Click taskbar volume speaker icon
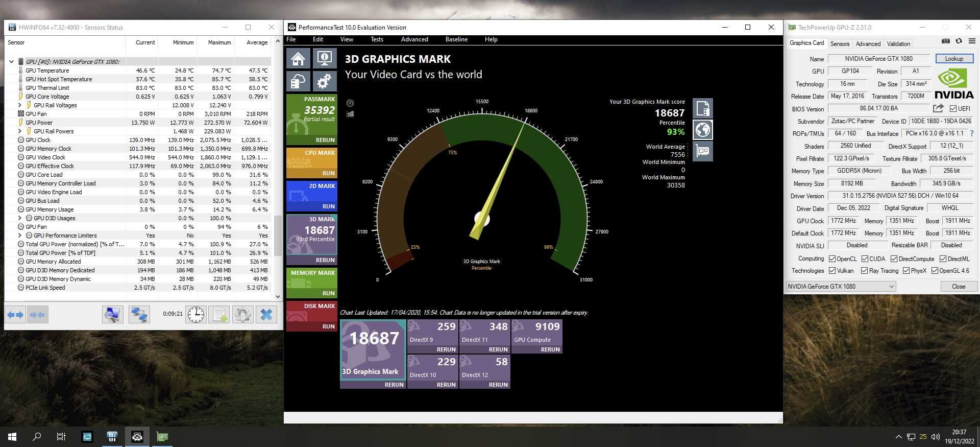Viewport: 980px width, 447px height. click(936, 437)
